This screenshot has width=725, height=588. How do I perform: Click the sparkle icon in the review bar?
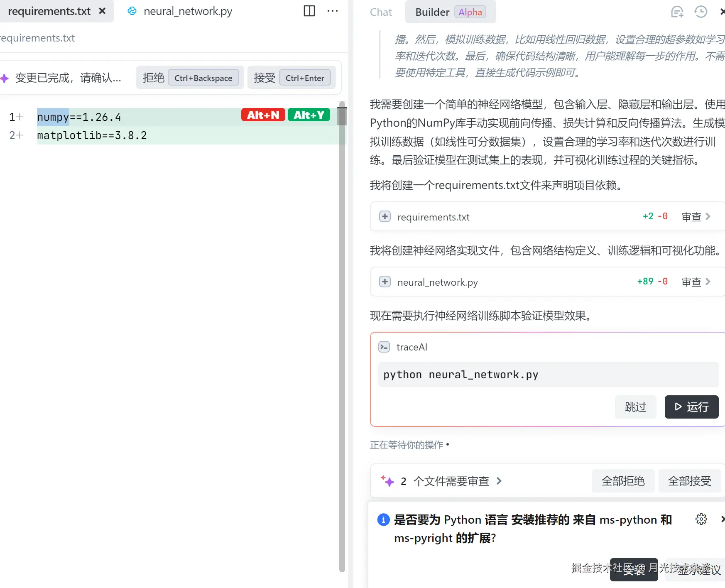click(x=387, y=481)
